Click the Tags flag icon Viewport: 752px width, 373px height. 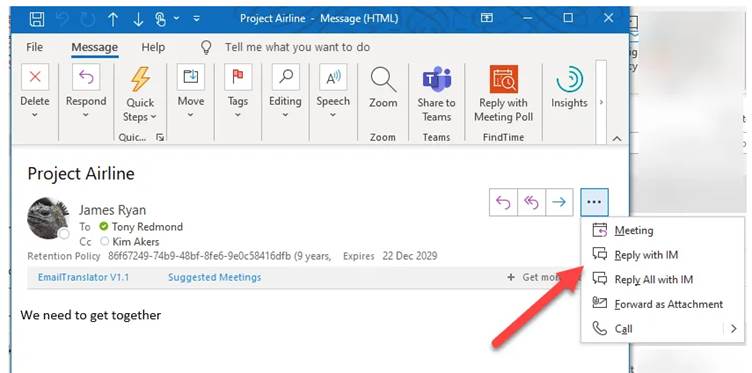pyautogui.click(x=238, y=77)
